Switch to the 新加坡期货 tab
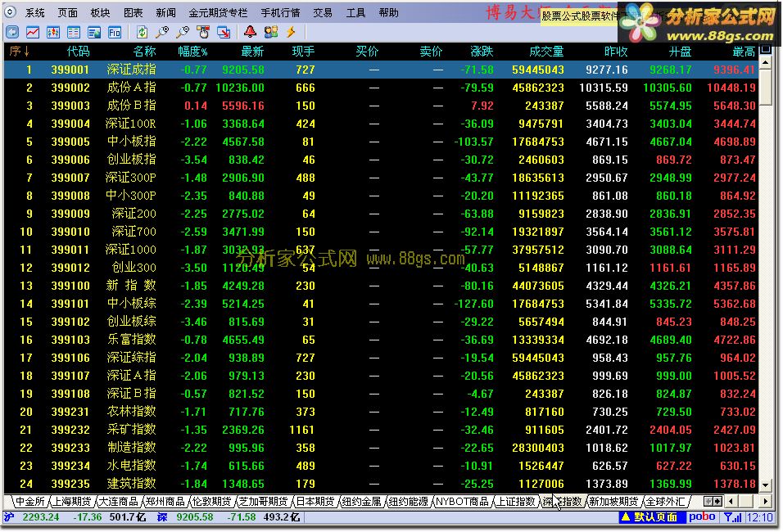The width and height of the screenshot is (783, 532). pos(613,501)
